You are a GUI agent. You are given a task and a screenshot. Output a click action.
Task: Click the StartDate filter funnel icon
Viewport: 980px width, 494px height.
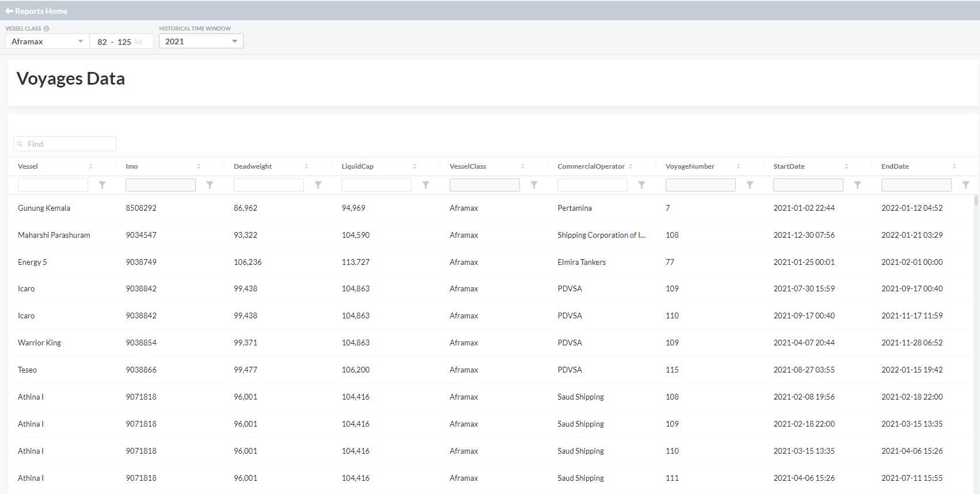857,185
